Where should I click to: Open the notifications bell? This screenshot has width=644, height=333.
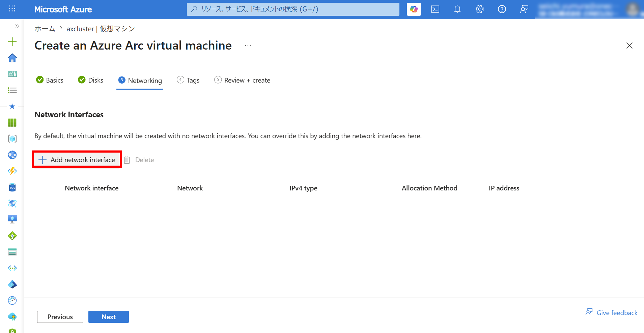[457, 9]
